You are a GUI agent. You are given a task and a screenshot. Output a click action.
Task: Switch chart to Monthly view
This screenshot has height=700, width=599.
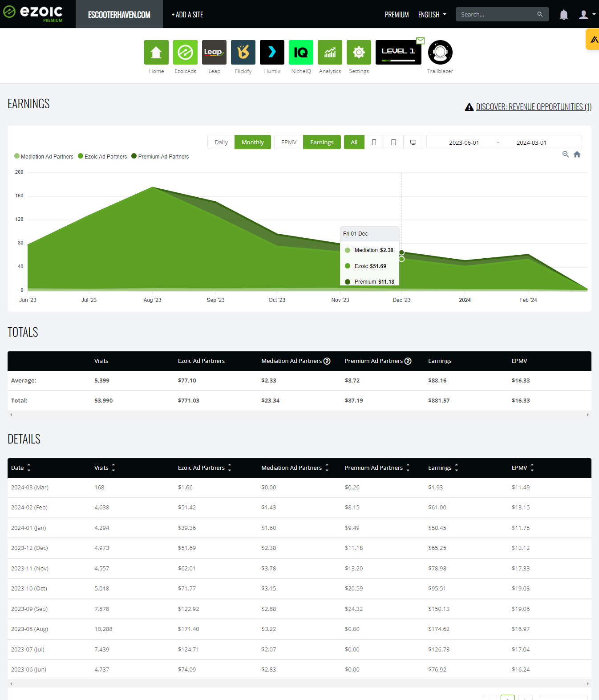tap(253, 142)
